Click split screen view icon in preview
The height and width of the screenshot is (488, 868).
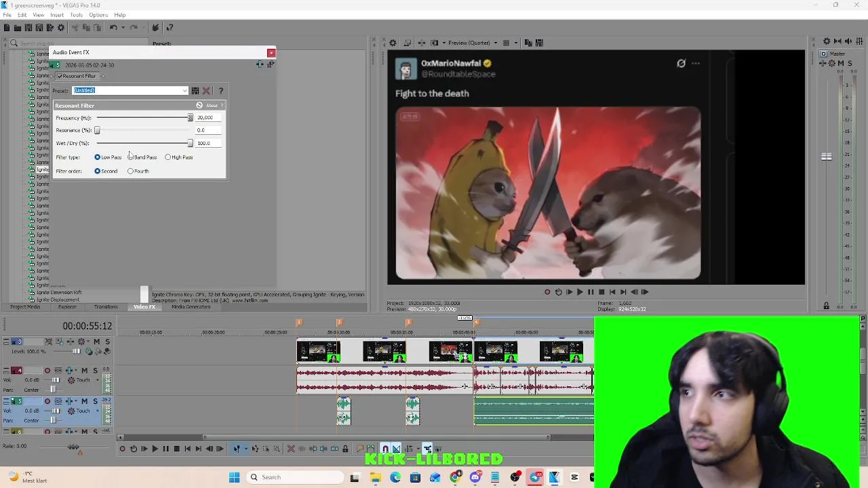pos(435,43)
